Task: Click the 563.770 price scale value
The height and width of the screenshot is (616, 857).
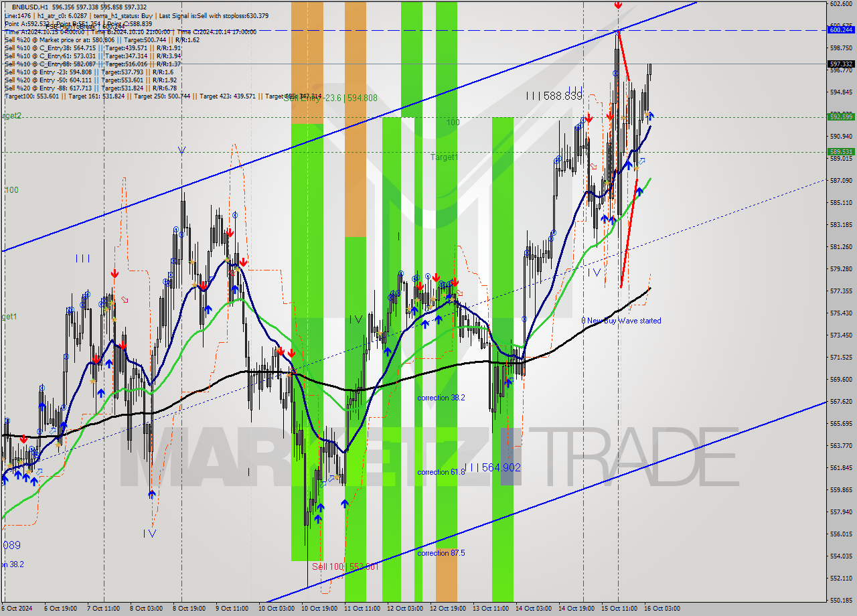Action: [x=840, y=446]
